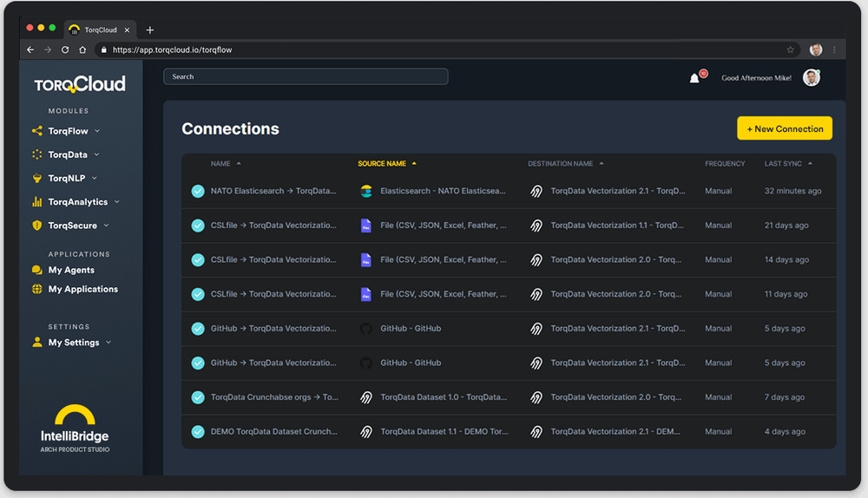Click the TorqCloud logo in sidebar
Image resolution: width=868 pixels, height=498 pixels.
[80, 84]
